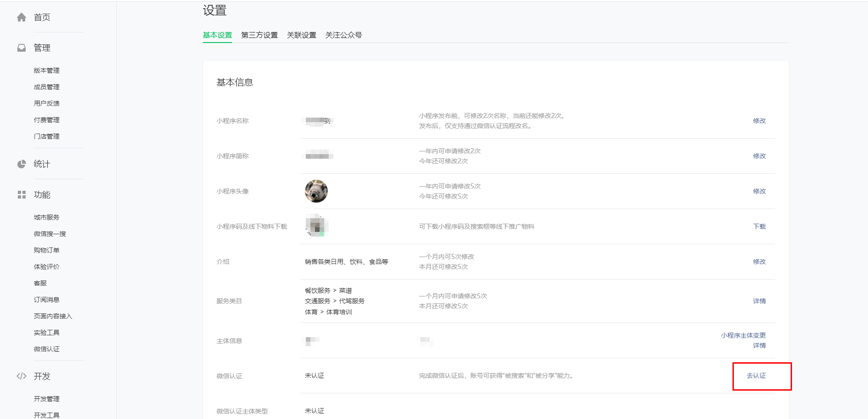Viewport: 868px width, 419px height.
Task: Open the 关注公众号 tab
Action: 343,35
